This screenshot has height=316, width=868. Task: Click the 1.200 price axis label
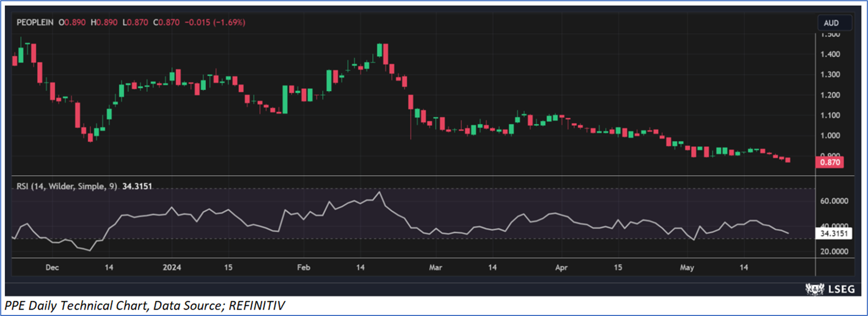[x=830, y=95]
